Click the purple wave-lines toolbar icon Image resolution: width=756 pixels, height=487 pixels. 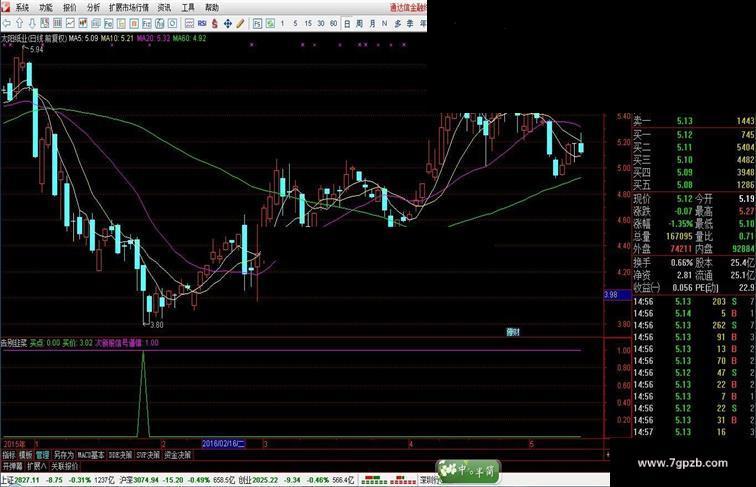point(189,23)
